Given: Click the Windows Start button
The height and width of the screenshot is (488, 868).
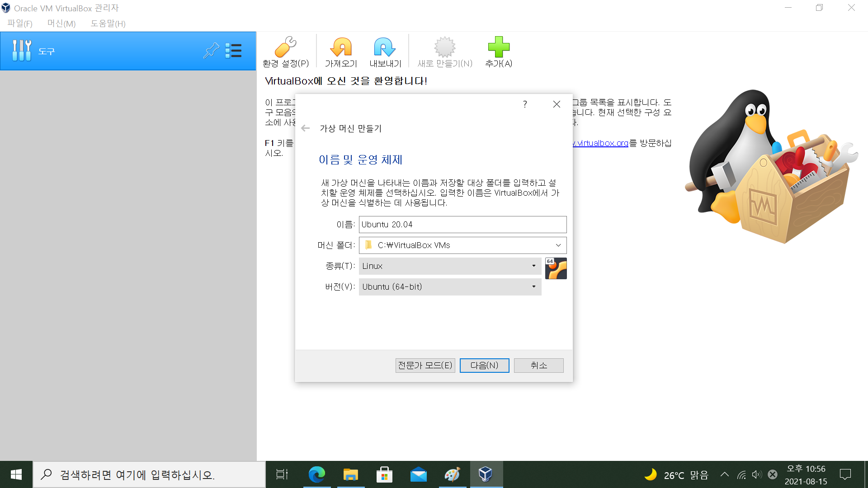Looking at the screenshot, I should coord(16,474).
